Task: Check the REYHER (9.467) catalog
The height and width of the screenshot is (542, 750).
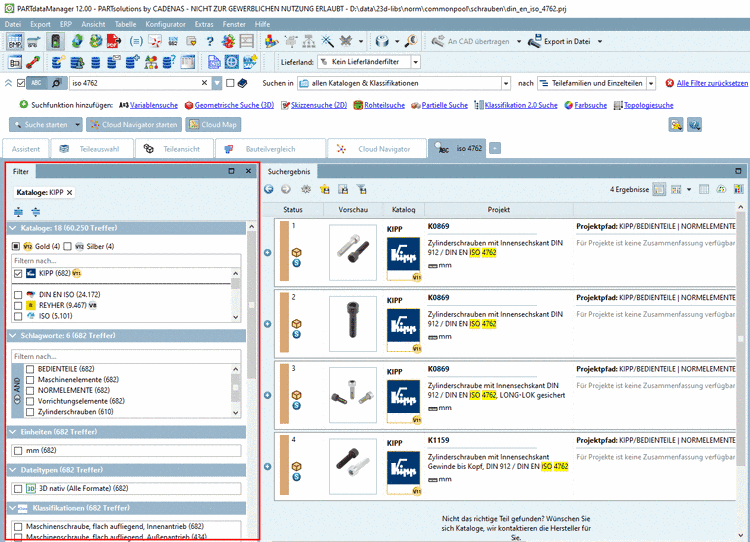Action: [x=18, y=305]
